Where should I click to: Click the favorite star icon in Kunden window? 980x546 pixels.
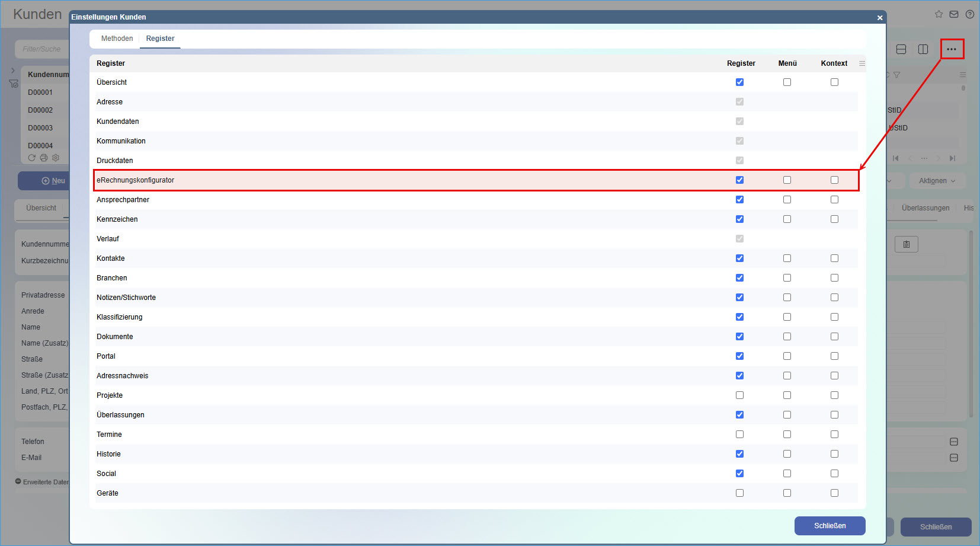coord(939,14)
